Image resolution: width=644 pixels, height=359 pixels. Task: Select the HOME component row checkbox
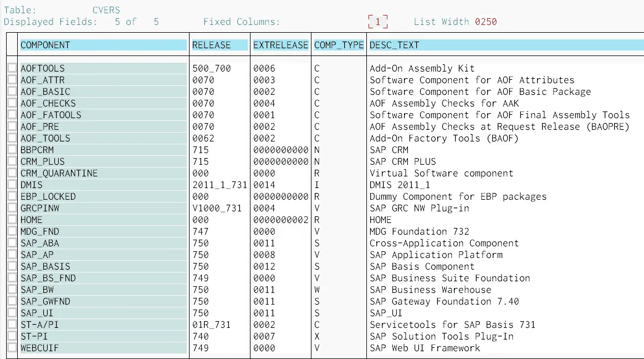click(12, 220)
